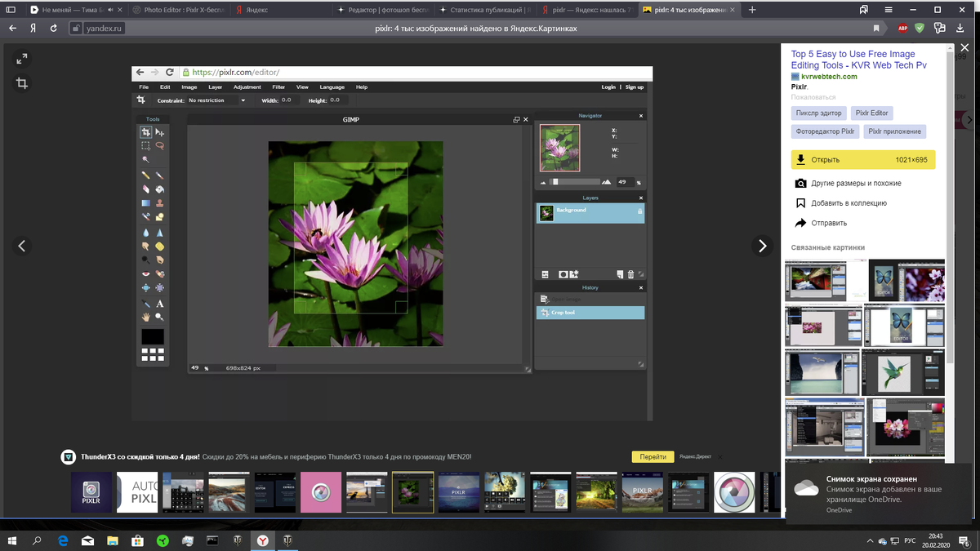Toggle the browser side panel icon at top left
980x551 pixels.
tap(11, 10)
